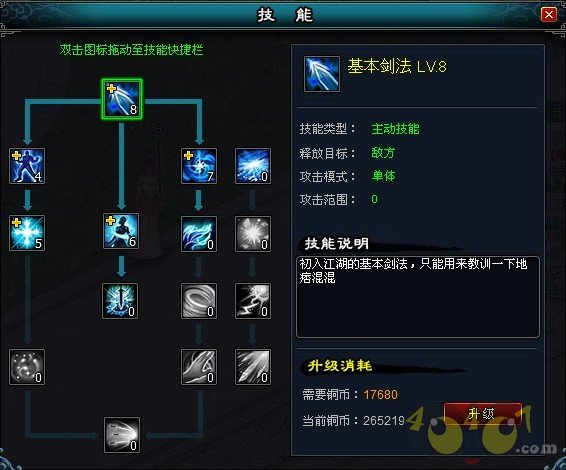The height and width of the screenshot is (470, 566).
Task: Select the ice sword burst skill at level 0
Action: [120, 301]
